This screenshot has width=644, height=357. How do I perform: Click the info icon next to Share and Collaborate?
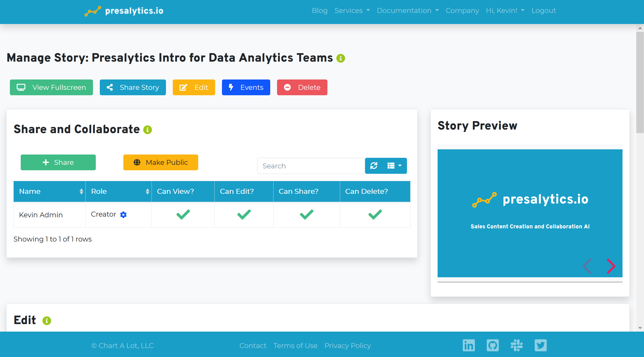point(148,130)
